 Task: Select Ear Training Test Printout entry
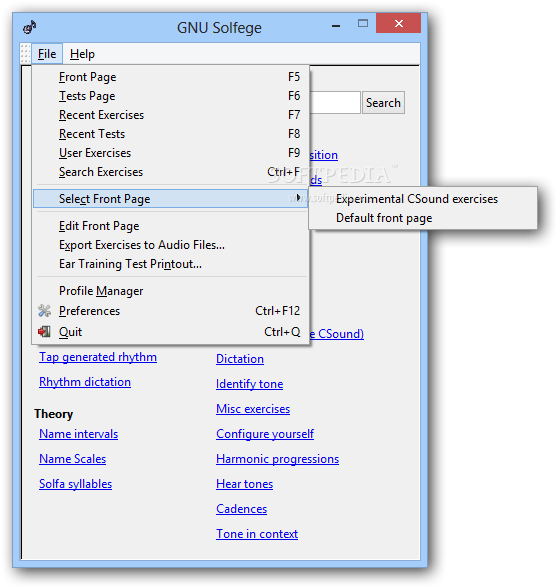tap(171, 264)
